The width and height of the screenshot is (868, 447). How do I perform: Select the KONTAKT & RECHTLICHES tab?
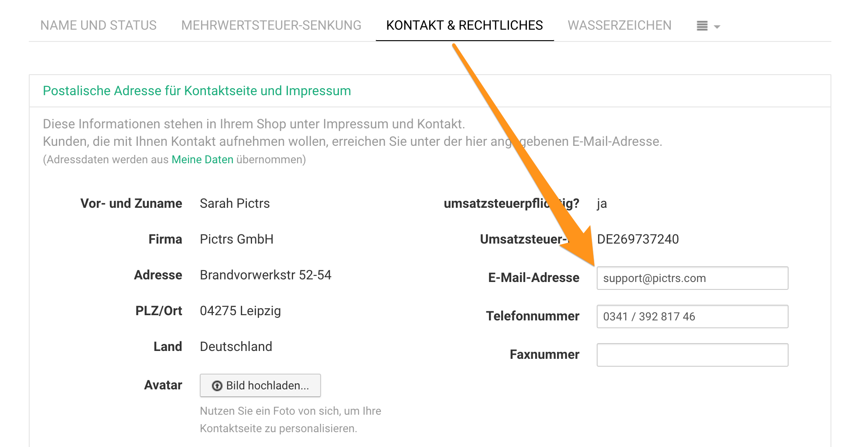click(x=465, y=25)
